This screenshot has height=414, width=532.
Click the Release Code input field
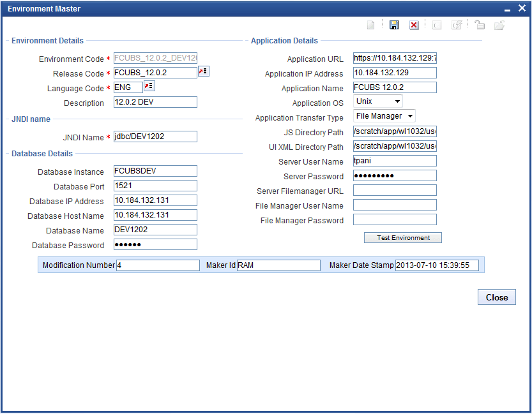pos(155,73)
